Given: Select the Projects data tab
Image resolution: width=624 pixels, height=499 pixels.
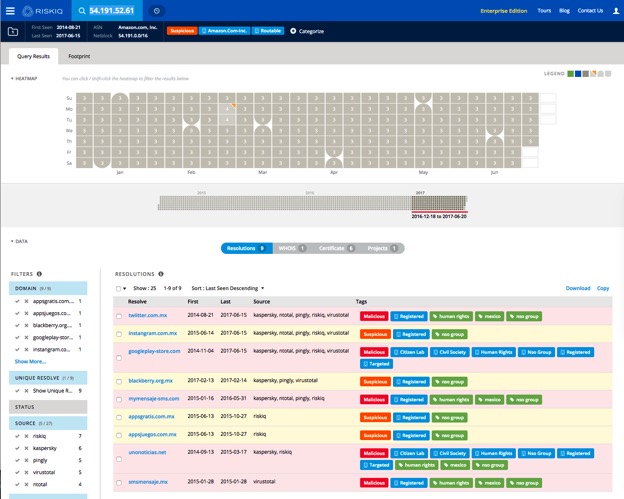Looking at the screenshot, I should pyautogui.click(x=382, y=248).
